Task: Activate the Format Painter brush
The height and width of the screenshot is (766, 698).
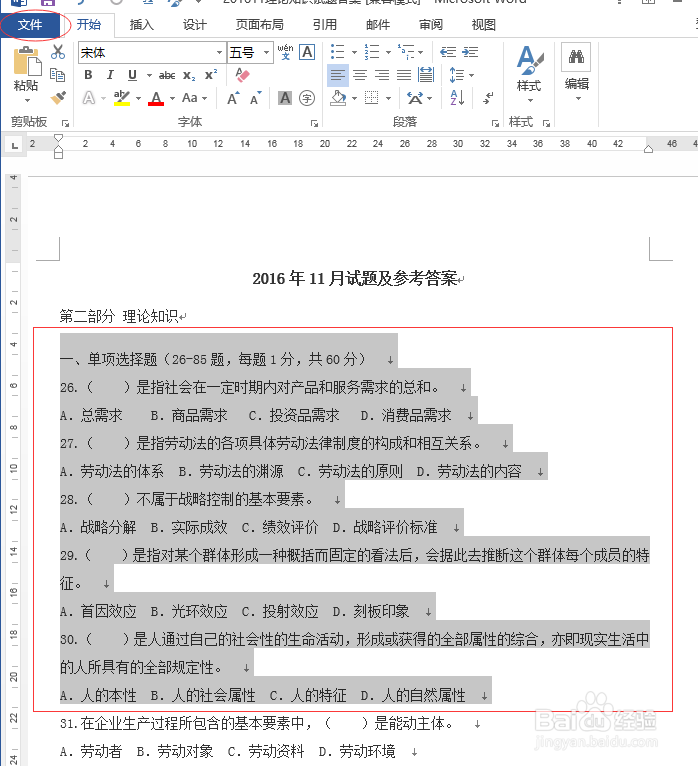Action: 58,97
